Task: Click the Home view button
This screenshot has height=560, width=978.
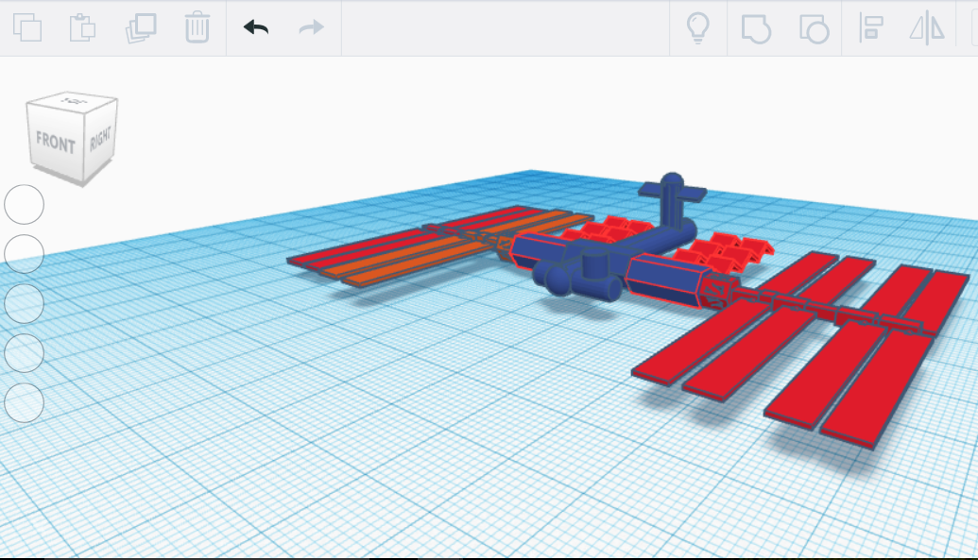Action: click(x=24, y=203)
